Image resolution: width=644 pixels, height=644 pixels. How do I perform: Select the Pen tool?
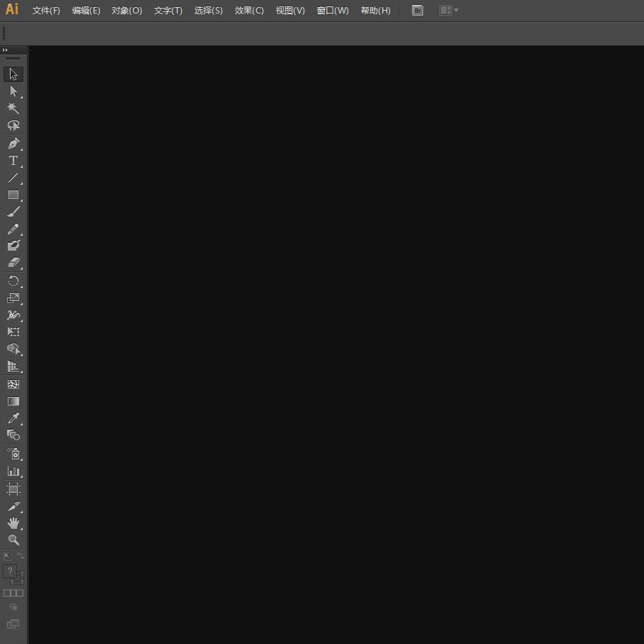pos(13,144)
